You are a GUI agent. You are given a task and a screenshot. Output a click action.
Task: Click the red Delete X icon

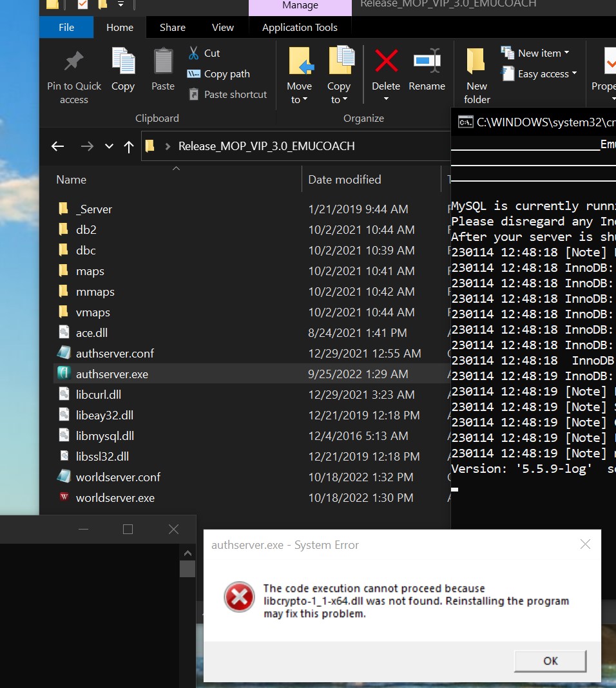click(x=386, y=60)
